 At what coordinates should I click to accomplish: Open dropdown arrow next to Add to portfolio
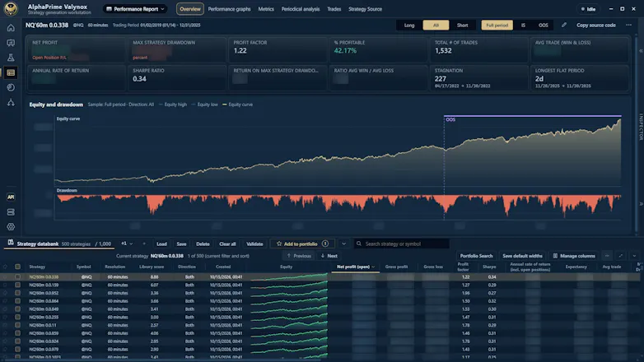343,244
